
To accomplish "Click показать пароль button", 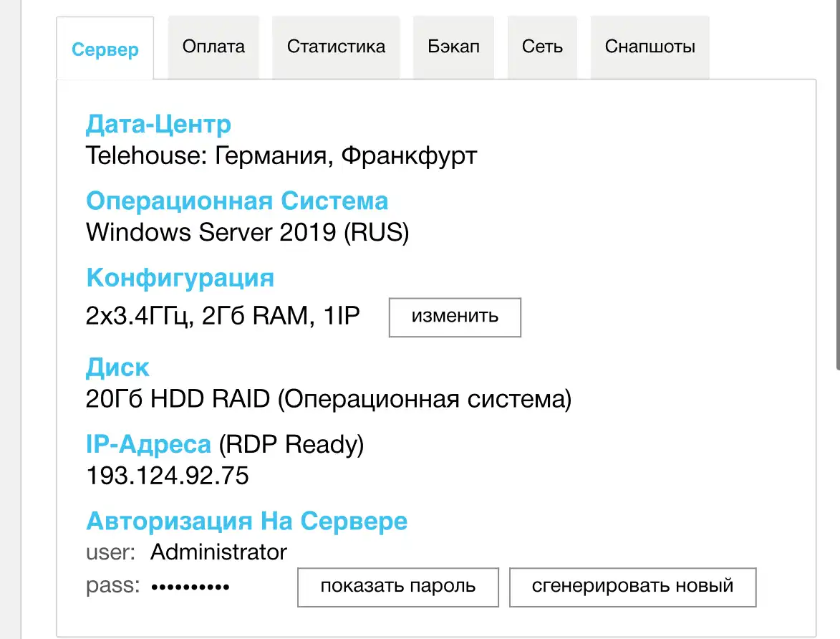I will click(x=398, y=587).
